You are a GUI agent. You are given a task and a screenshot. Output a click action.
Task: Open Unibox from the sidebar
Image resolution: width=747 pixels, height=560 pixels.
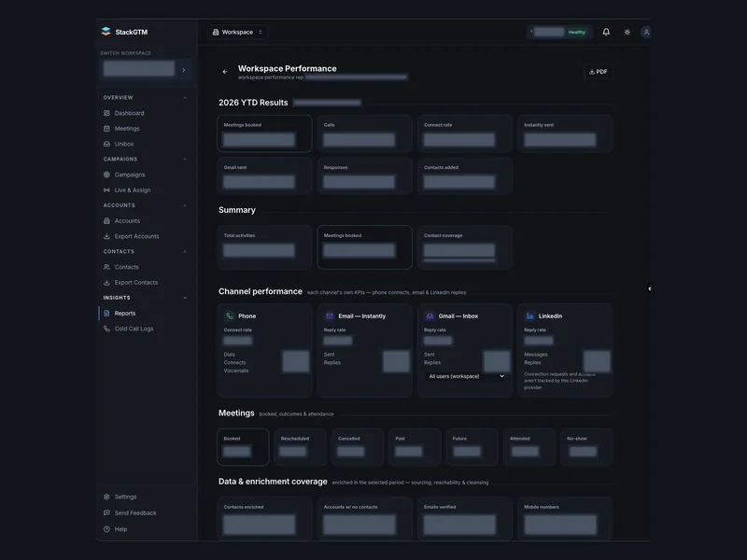coord(124,144)
